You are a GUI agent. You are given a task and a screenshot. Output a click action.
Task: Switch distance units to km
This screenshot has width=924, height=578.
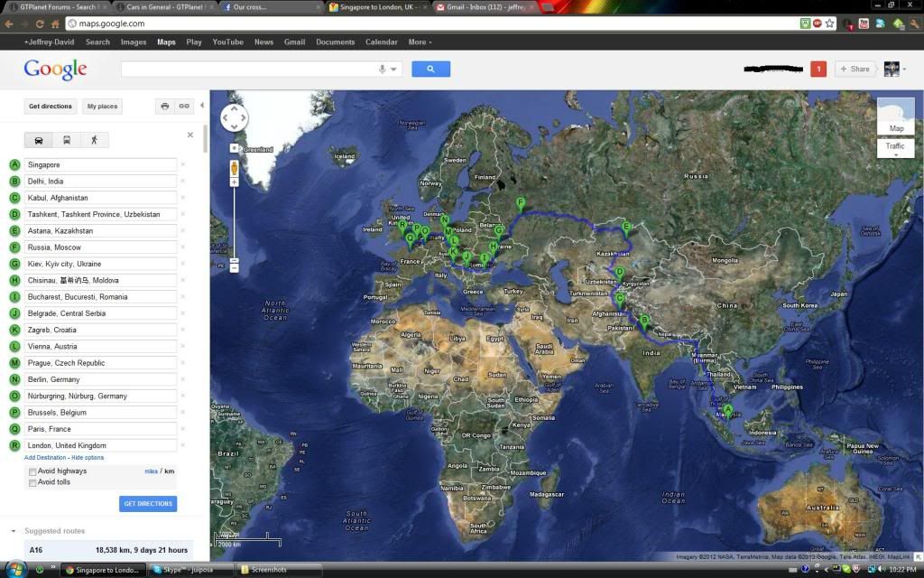pos(169,471)
